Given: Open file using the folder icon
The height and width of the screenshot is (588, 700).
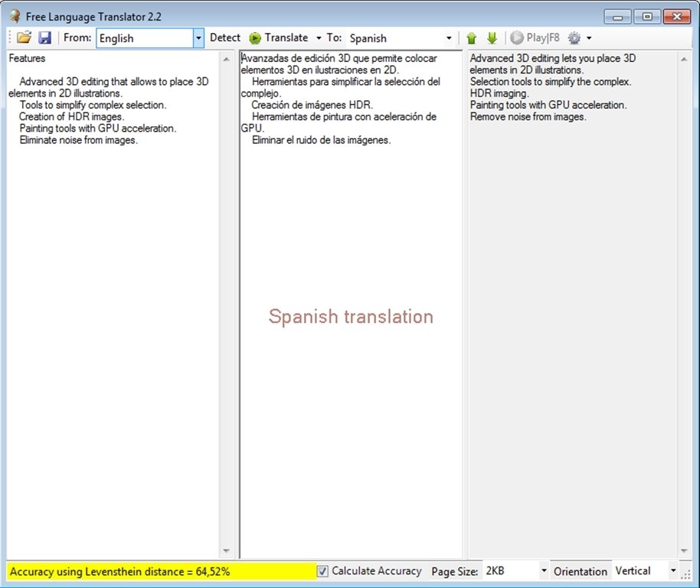Looking at the screenshot, I should (x=24, y=38).
